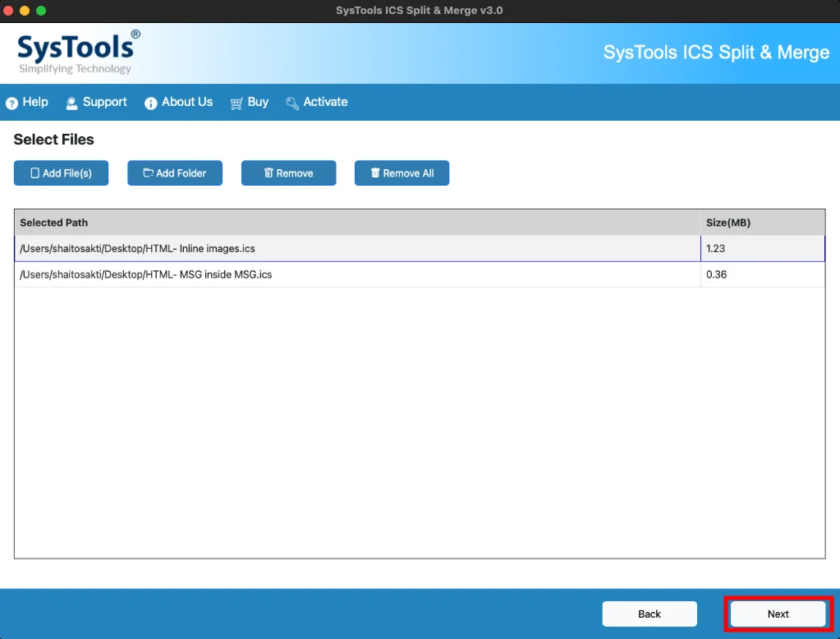The image size is (840, 639).
Task: Open the About Us menu item
Action: [178, 103]
